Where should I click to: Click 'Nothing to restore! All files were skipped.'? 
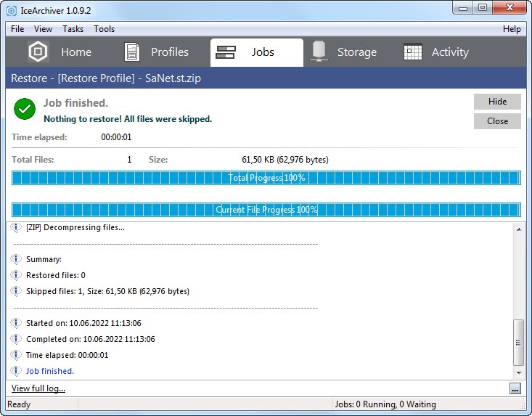coord(128,119)
